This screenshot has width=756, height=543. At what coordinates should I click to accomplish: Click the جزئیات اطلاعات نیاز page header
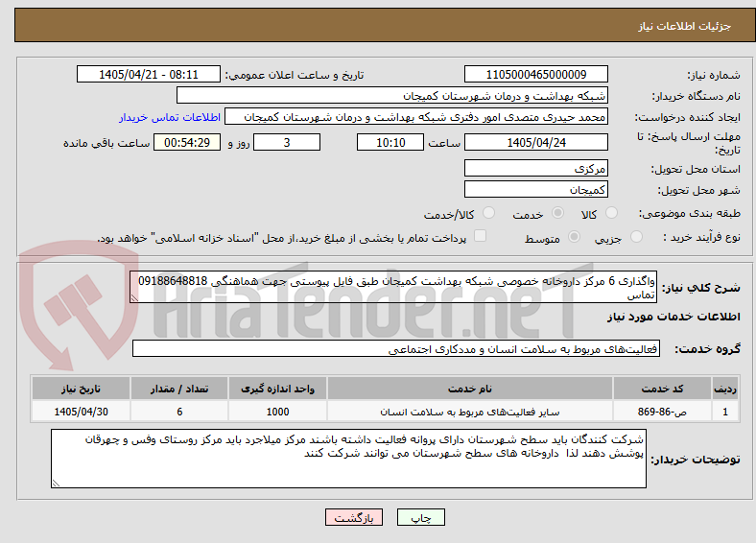[x=685, y=26]
